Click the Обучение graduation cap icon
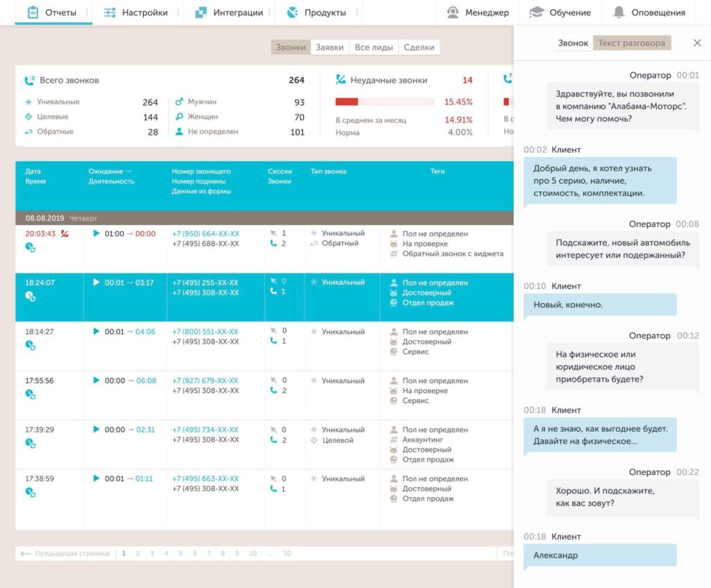711x588 pixels. (536, 12)
